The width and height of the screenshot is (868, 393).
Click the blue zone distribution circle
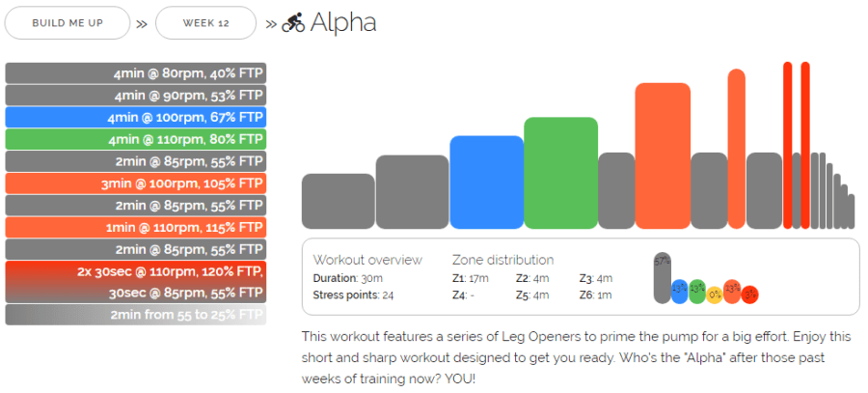coord(679,291)
